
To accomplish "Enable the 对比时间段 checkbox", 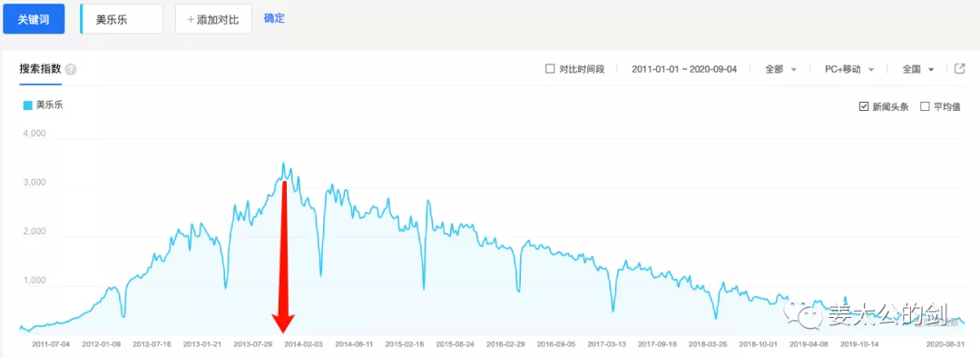I will (550, 69).
